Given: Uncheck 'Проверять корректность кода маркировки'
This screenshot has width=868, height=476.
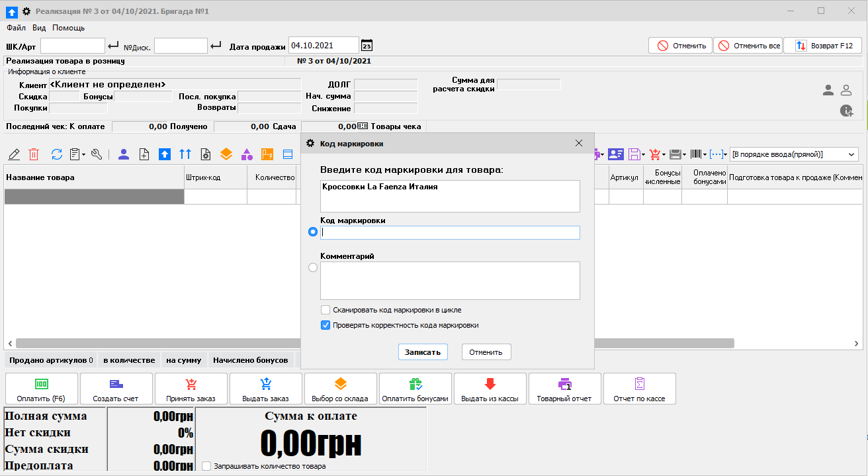Looking at the screenshot, I should 325,325.
